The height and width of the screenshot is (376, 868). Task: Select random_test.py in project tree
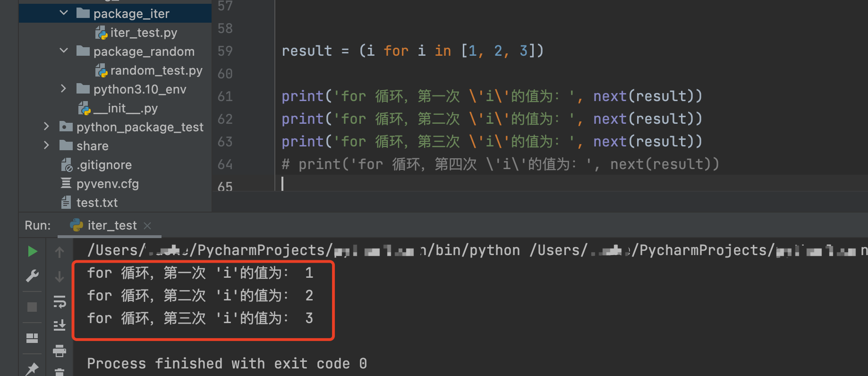(156, 70)
